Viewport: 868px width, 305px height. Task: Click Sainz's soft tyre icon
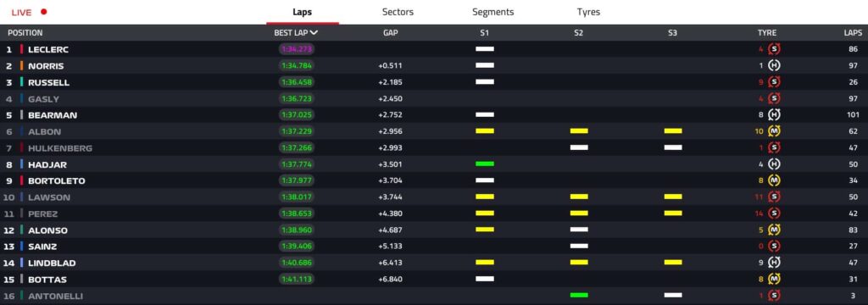[x=775, y=247]
